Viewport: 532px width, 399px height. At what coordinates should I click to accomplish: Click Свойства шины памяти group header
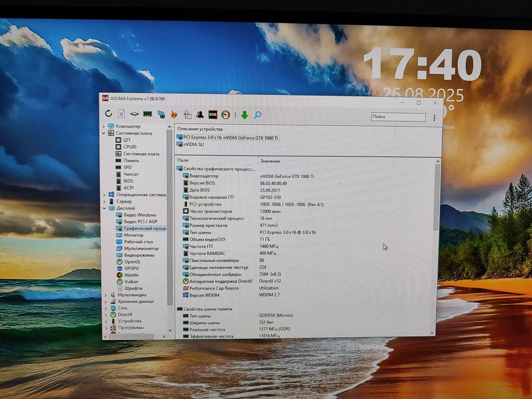click(x=208, y=309)
